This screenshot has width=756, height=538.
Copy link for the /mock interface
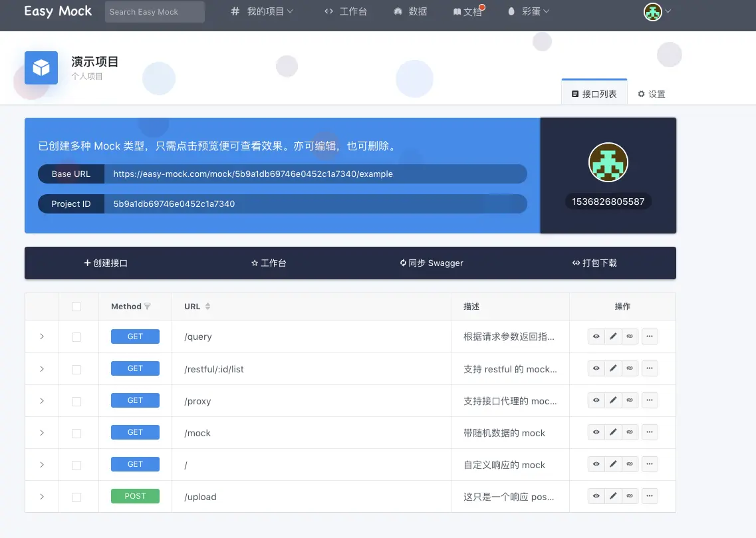[630, 432]
